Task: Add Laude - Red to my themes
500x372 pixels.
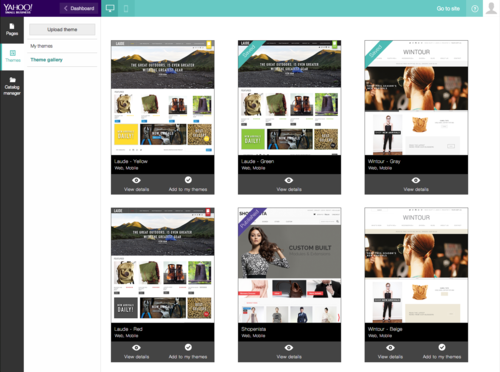Action: [188, 351]
